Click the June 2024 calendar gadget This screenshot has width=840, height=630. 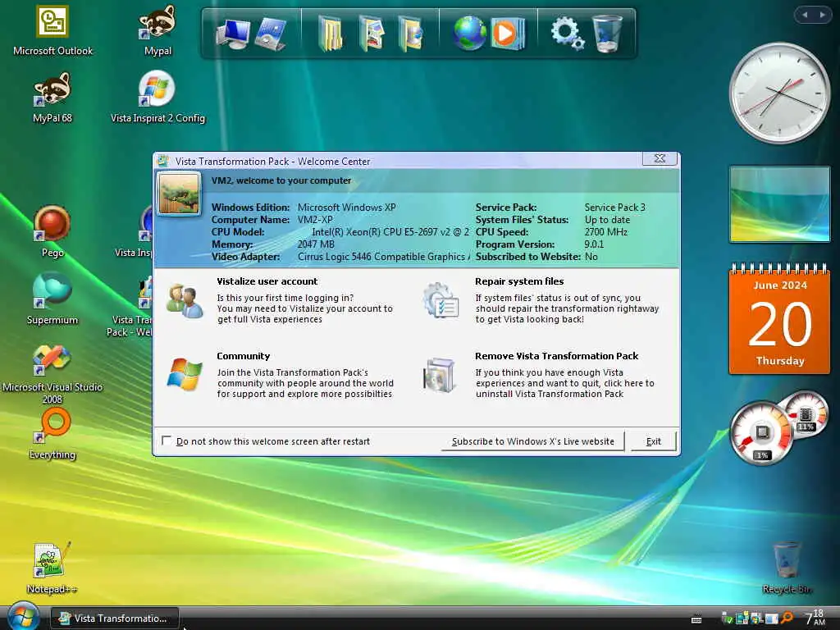pyautogui.click(x=779, y=318)
